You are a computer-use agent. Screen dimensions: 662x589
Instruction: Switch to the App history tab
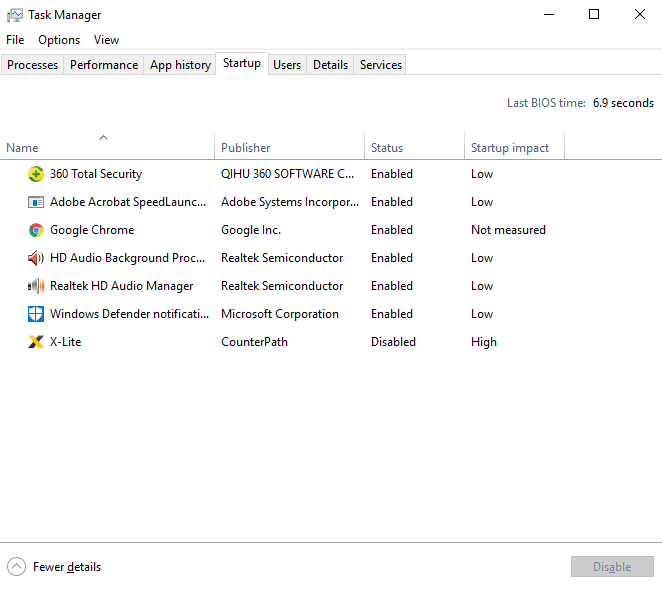click(x=180, y=65)
